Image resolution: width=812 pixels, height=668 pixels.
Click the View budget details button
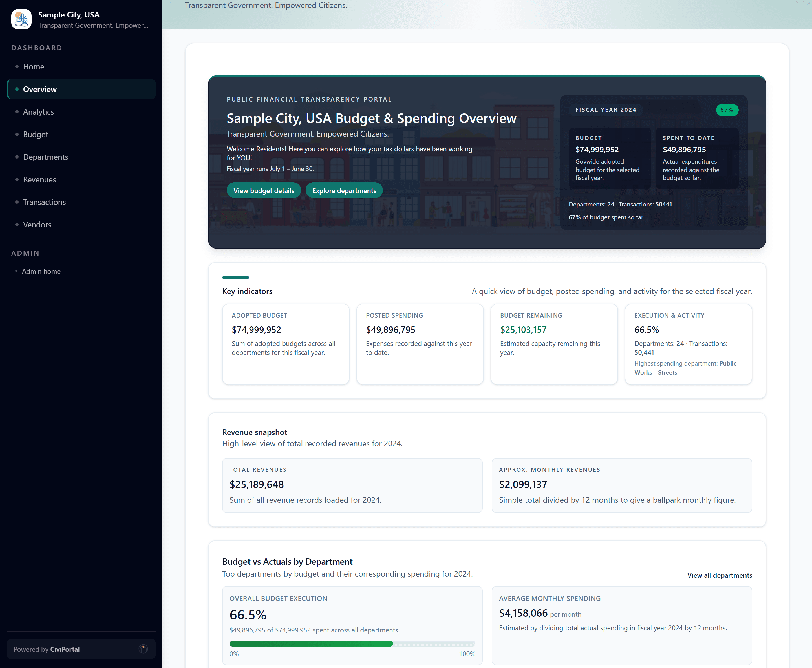[x=264, y=190]
